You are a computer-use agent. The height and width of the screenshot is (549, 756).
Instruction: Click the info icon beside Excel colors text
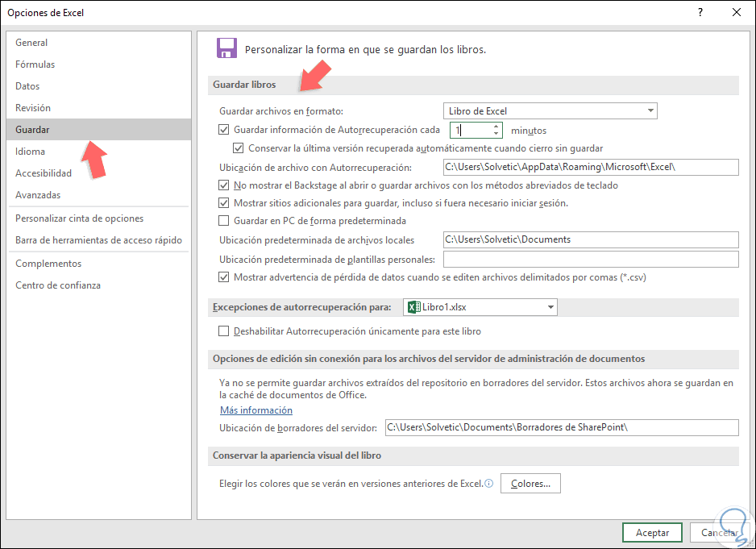[x=489, y=484]
